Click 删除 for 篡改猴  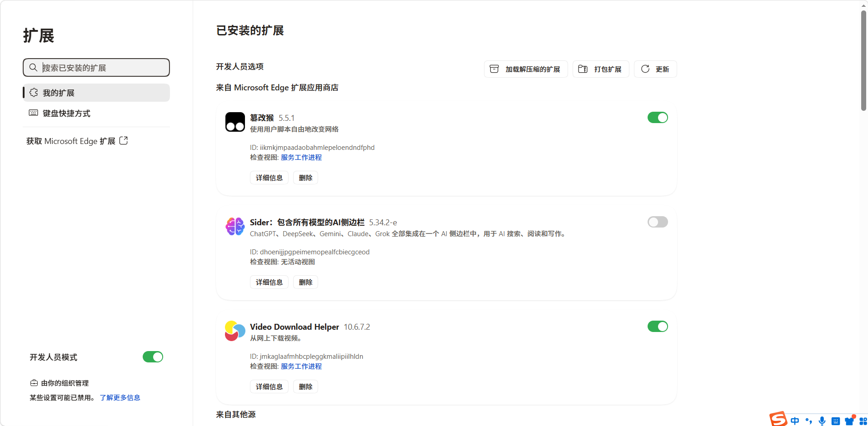coord(305,178)
